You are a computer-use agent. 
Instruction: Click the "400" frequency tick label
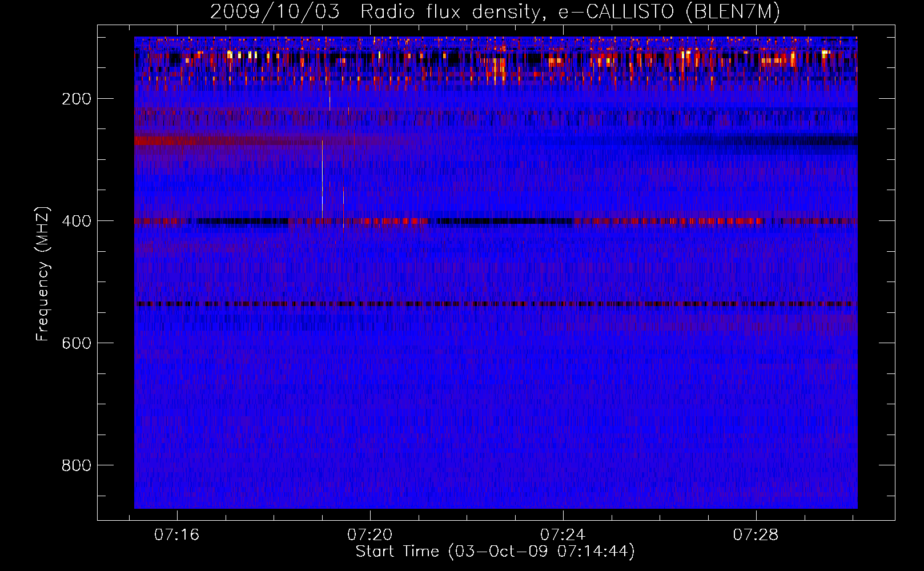(x=77, y=221)
